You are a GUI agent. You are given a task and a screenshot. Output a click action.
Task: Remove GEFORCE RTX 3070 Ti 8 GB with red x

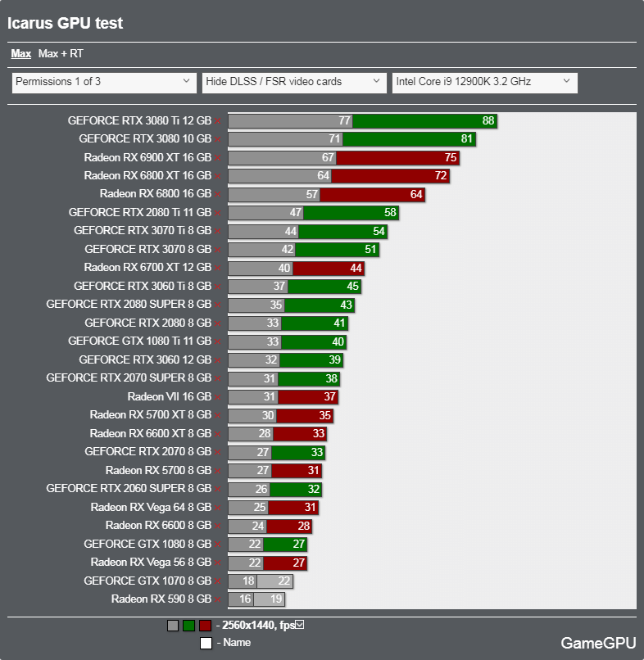218,231
